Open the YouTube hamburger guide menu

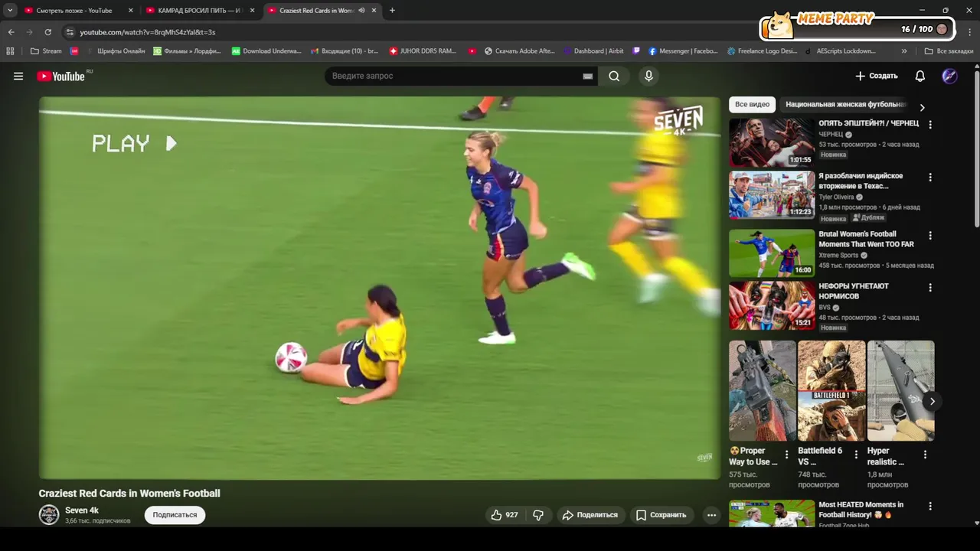[x=18, y=76]
